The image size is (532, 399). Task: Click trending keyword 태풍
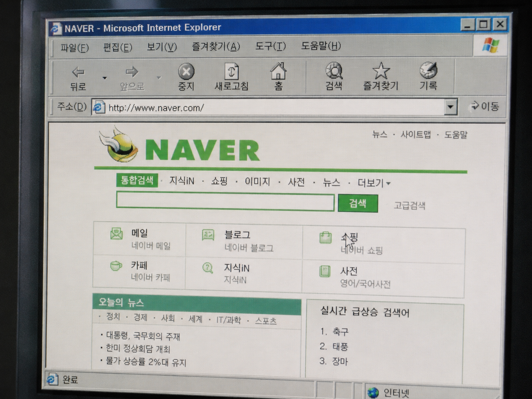[x=340, y=346]
